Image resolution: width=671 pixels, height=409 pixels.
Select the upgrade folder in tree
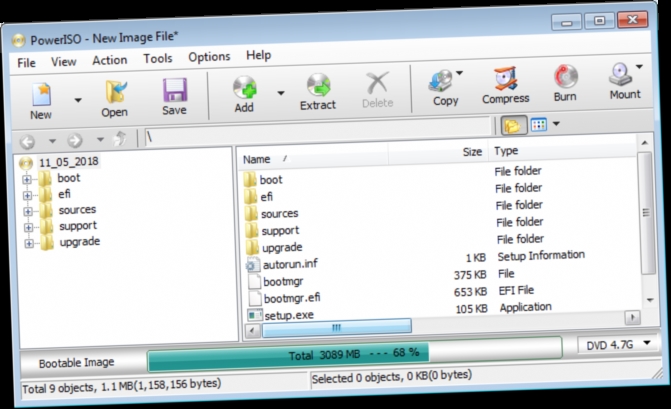[x=80, y=242]
